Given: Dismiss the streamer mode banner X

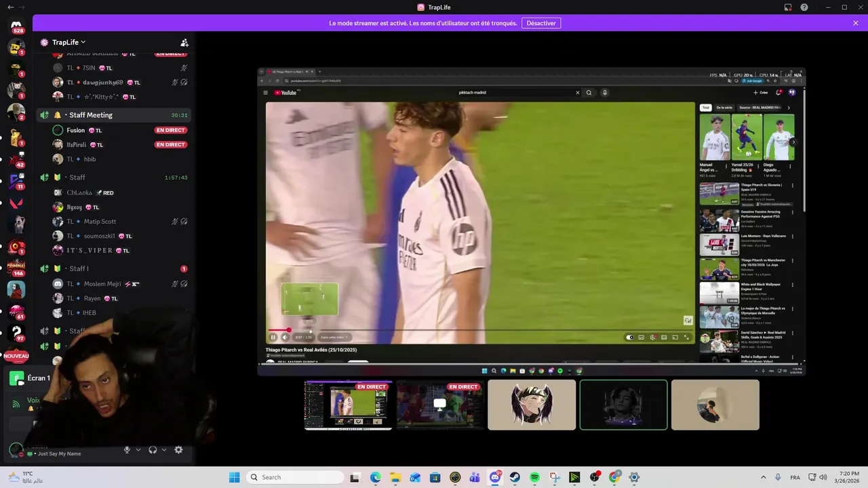Looking at the screenshot, I should click(856, 23).
